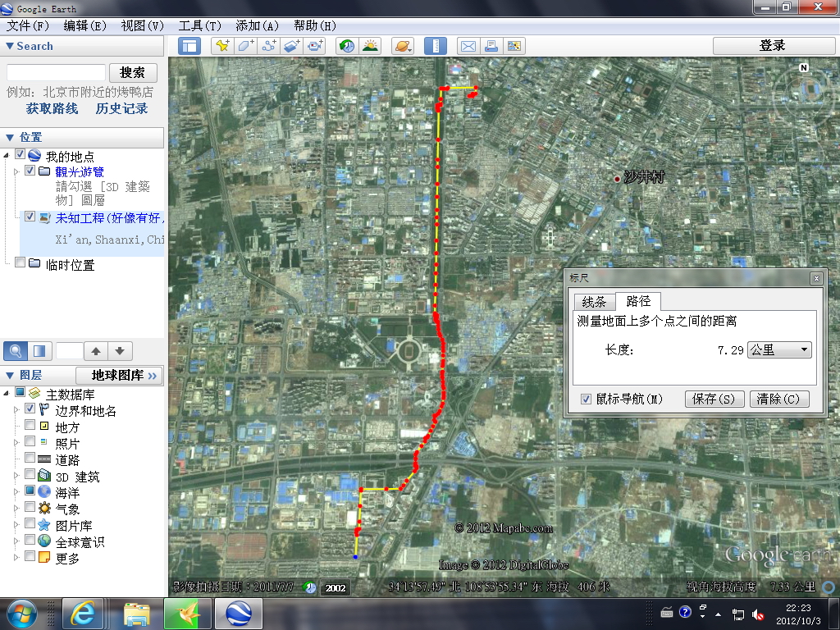Open the 编辑(E) menu
Viewport: 840px width, 630px height.
click(84, 25)
